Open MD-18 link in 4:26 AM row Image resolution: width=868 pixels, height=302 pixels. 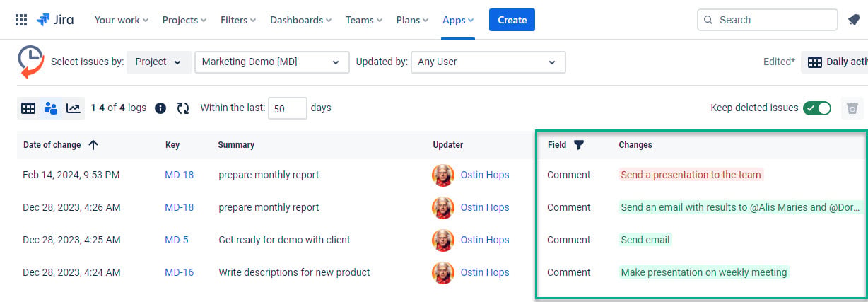tap(179, 207)
